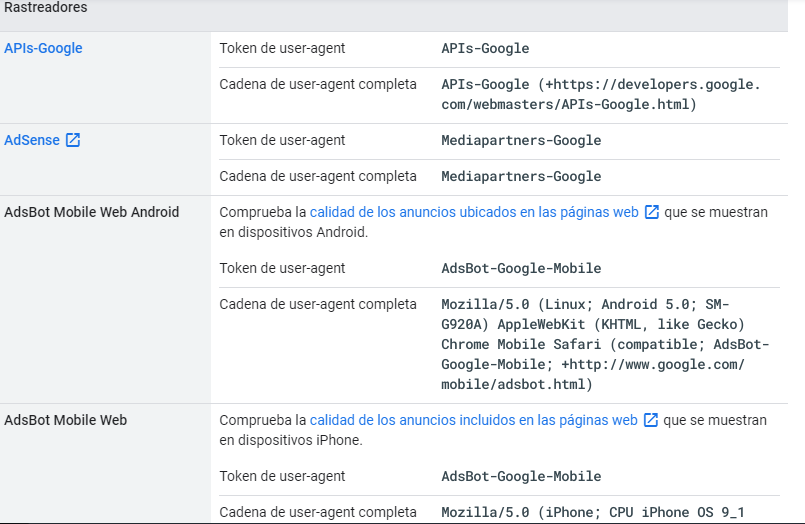805x524 pixels.
Task: Select the 'AdsBot Mobile Web Android' row title
Action: pyautogui.click(x=91, y=212)
